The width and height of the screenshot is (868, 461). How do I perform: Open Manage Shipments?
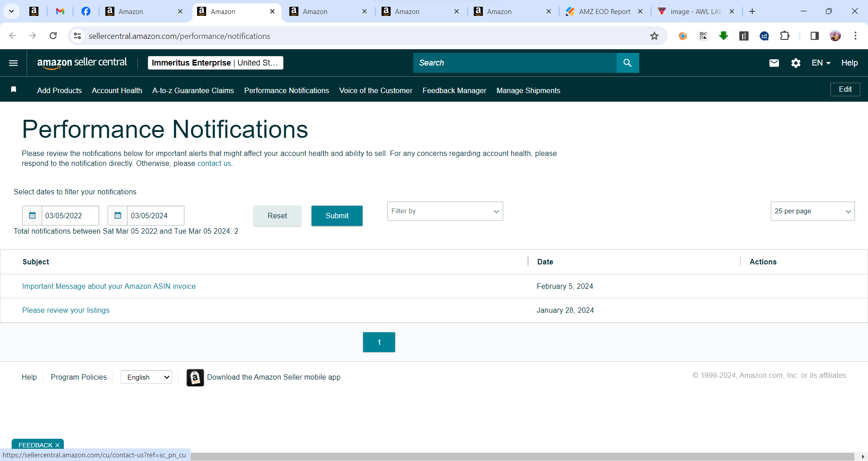[x=528, y=90]
